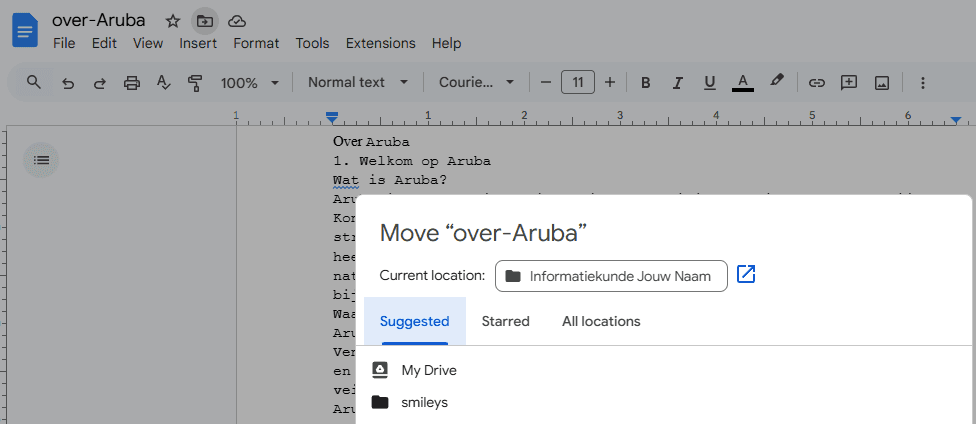Open current folder location in new tab
Screen dimensions: 976x424
746,274
